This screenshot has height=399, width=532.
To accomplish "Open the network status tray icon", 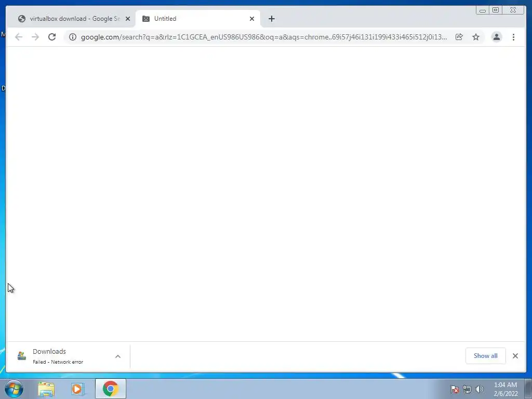I will pyautogui.click(x=467, y=389).
